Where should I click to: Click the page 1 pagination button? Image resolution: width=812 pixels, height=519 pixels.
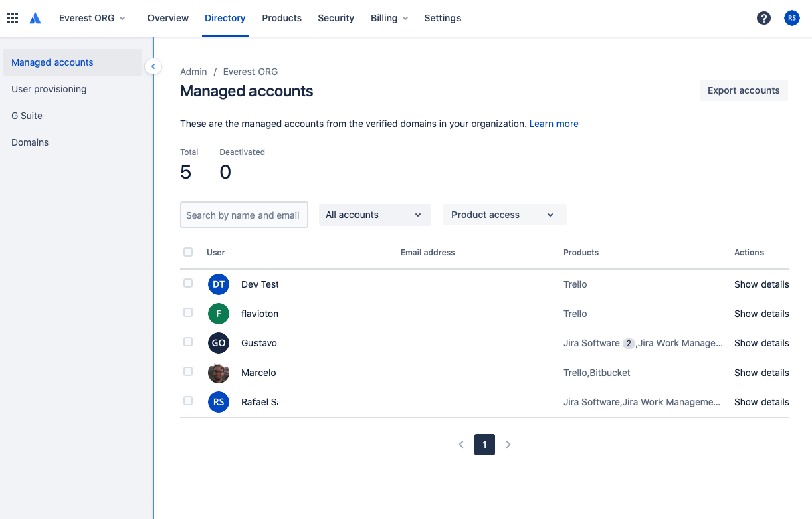(x=484, y=445)
